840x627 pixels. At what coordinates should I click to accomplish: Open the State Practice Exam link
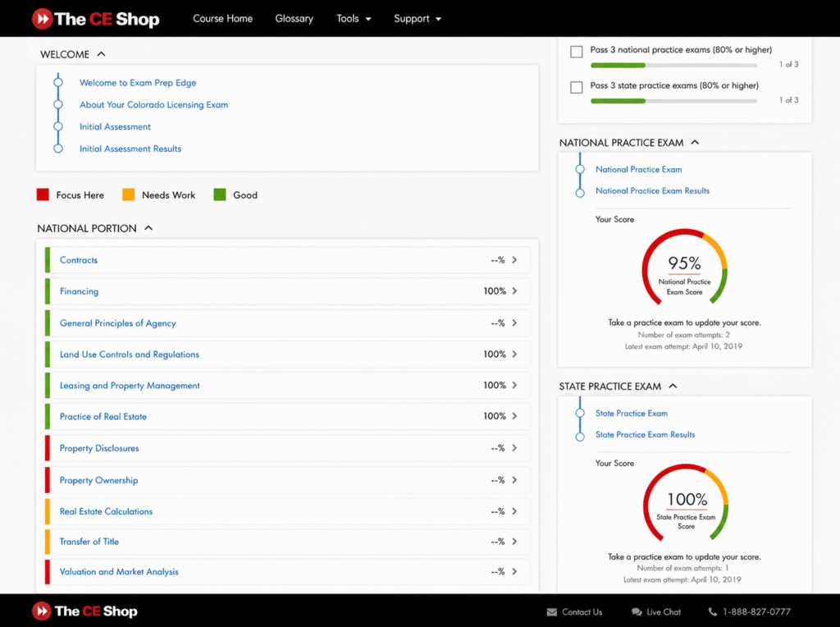point(632,413)
